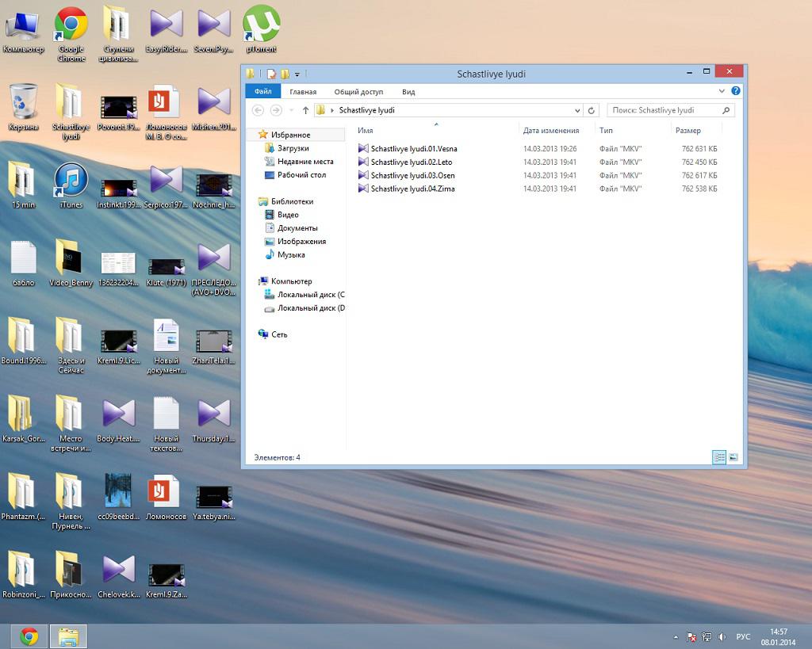Click the volume speaker tray icon
Image resolution: width=812 pixels, height=649 pixels.
pos(721,636)
